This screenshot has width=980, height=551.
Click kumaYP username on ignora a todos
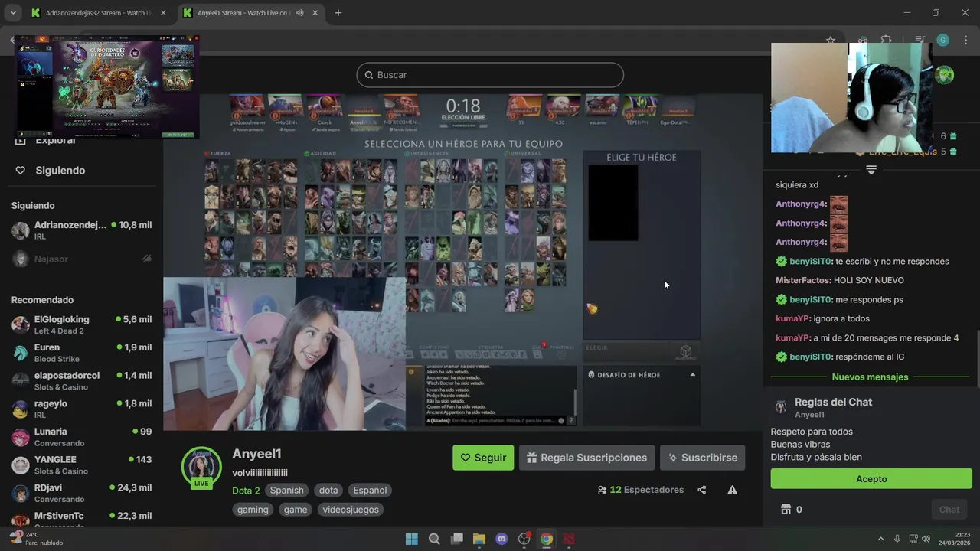coord(792,319)
